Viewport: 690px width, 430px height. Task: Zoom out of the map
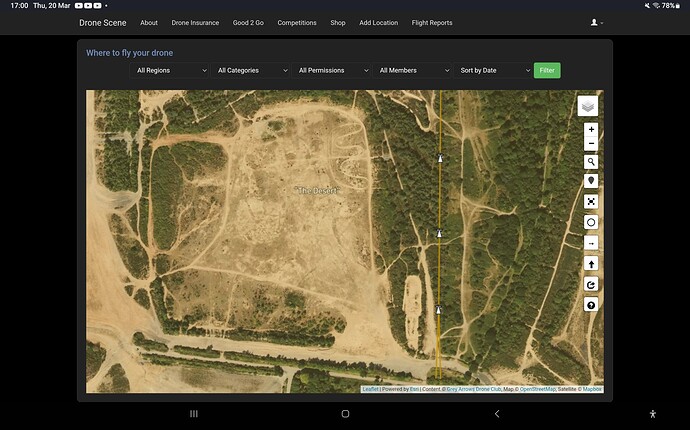click(591, 144)
